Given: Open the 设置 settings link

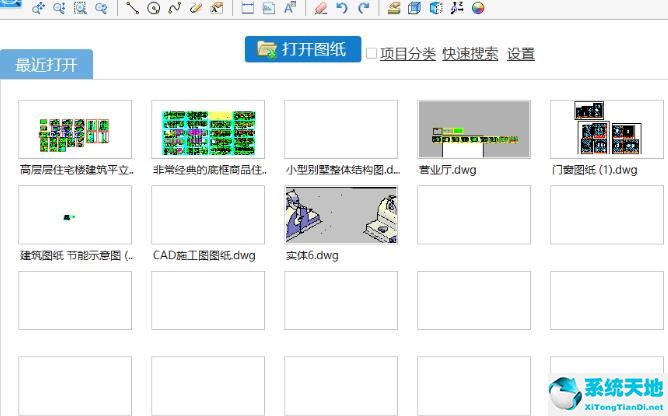Looking at the screenshot, I should [521, 54].
